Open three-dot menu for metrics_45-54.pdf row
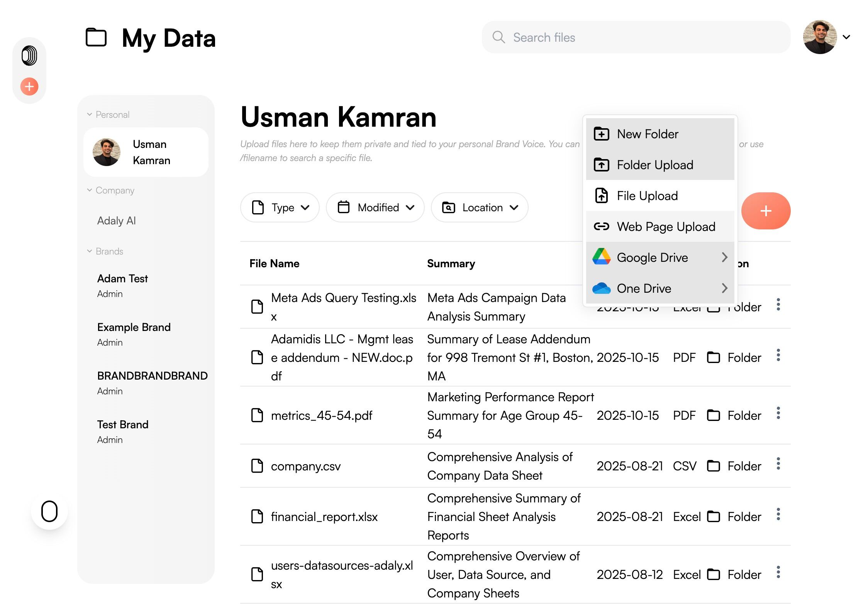The image size is (868, 604). point(778,413)
